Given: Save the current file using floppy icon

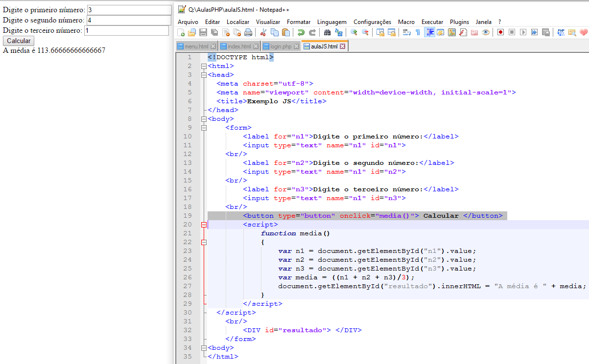Looking at the screenshot, I should 203,32.
